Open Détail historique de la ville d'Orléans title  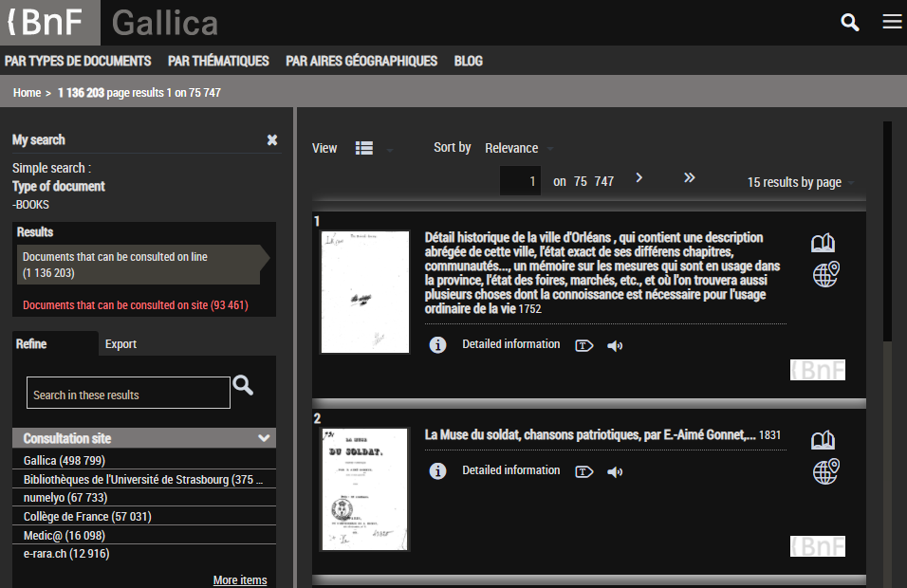click(602, 273)
